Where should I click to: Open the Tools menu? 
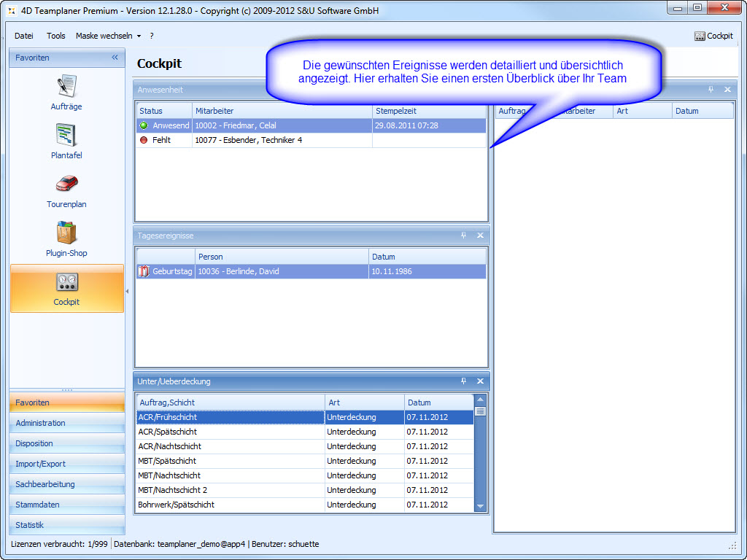[56, 36]
